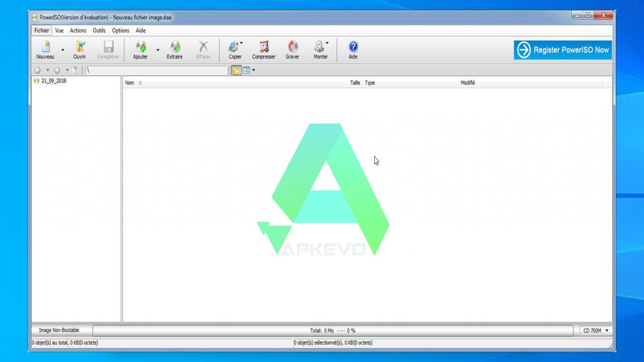The height and width of the screenshot is (362, 644).
Task: Click '0 objet(s) au total' status text
Action: pyautogui.click(x=65, y=343)
